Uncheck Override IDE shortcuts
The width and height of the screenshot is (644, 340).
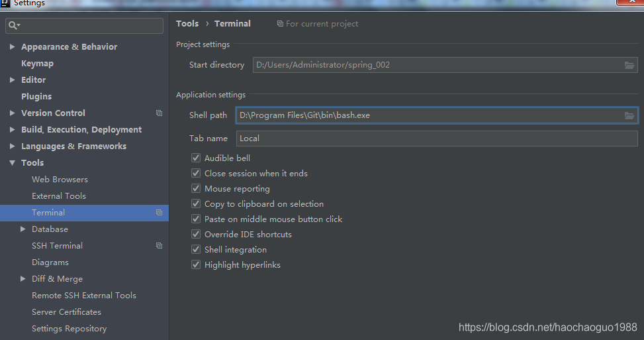point(196,234)
